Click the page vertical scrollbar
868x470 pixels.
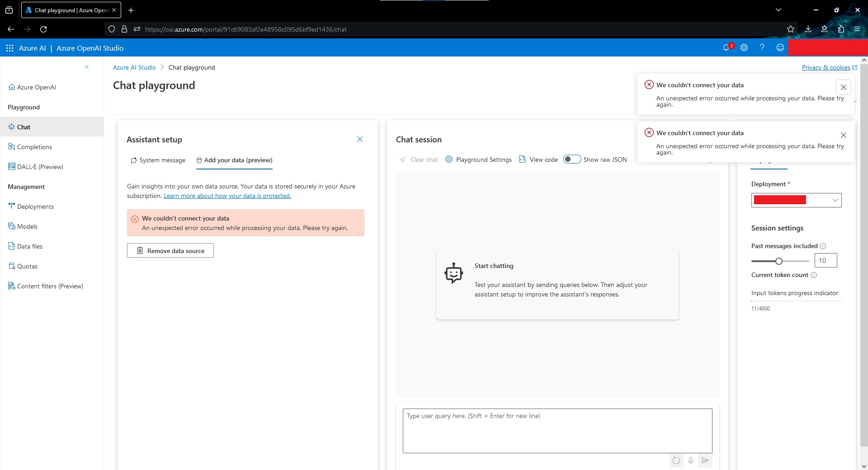click(x=864, y=255)
